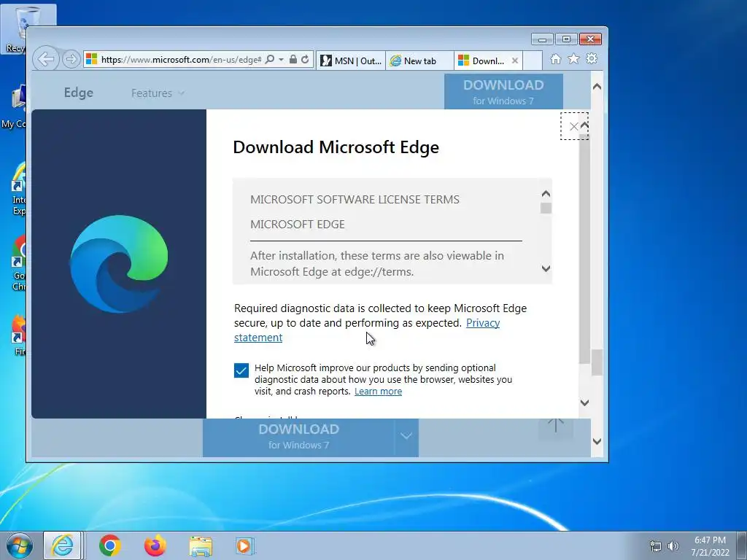
Task: Click bottom DOWNLOAD for Windows 7 button
Action: (298, 437)
